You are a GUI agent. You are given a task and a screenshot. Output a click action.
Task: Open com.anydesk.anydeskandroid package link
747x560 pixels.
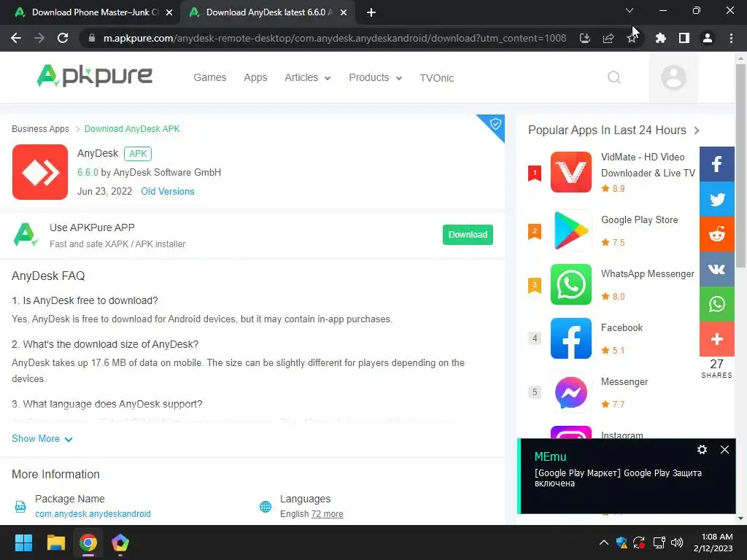click(93, 514)
